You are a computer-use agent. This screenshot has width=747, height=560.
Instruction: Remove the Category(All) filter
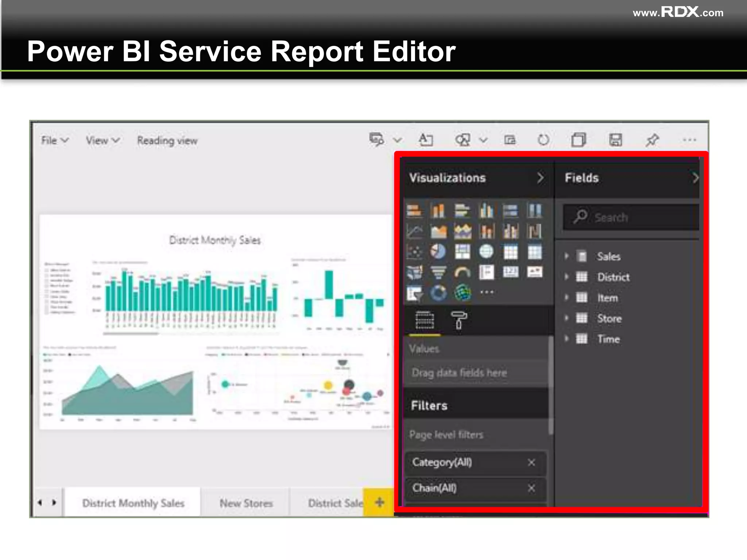pos(531,463)
